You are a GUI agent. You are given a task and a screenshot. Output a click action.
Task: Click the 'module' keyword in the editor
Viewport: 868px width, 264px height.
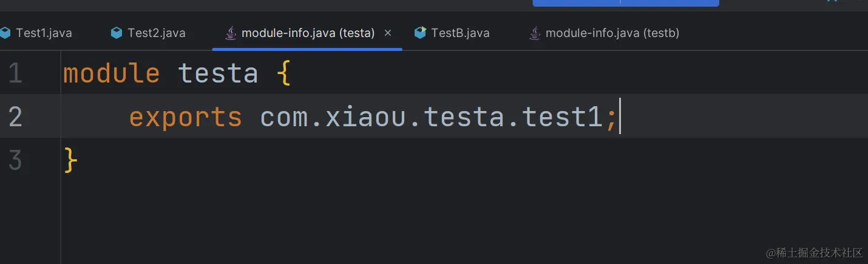pyautogui.click(x=111, y=73)
